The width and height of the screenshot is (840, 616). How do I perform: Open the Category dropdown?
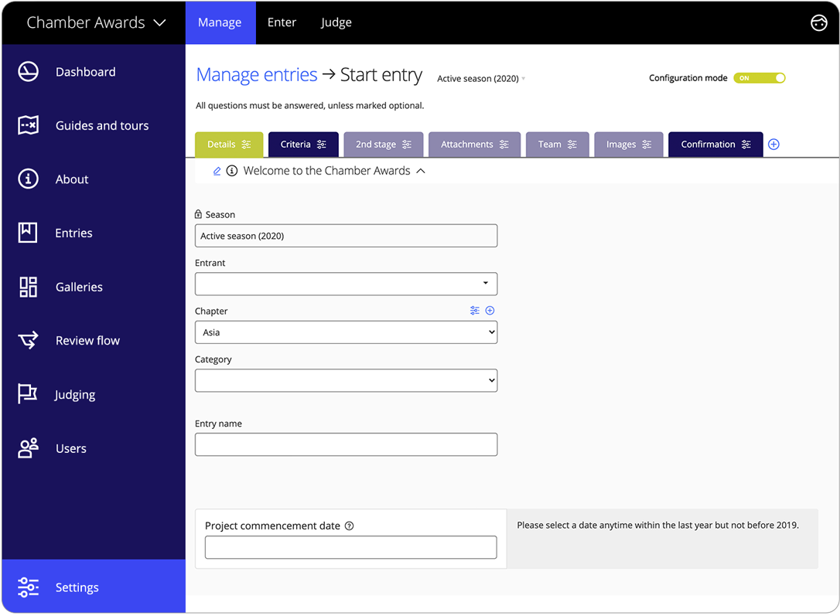pyautogui.click(x=346, y=381)
